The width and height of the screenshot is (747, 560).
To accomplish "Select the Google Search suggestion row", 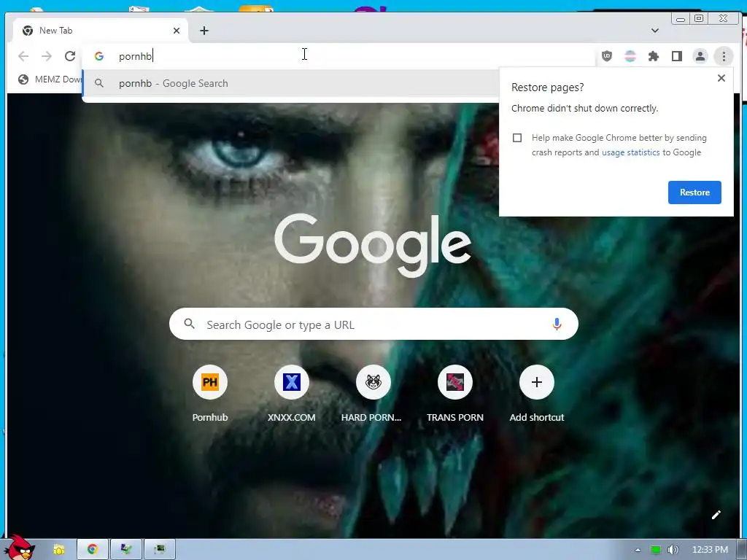I will click(290, 83).
